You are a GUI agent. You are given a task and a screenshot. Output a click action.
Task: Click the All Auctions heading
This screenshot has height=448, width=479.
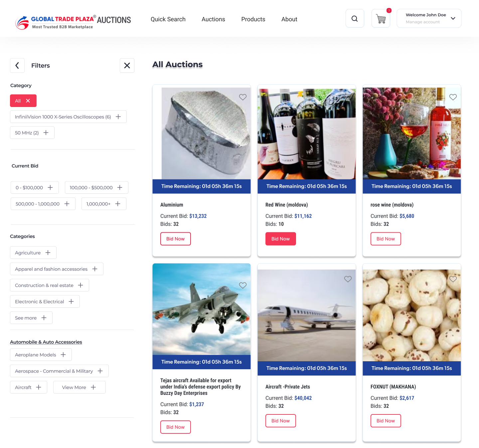pyautogui.click(x=178, y=64)
